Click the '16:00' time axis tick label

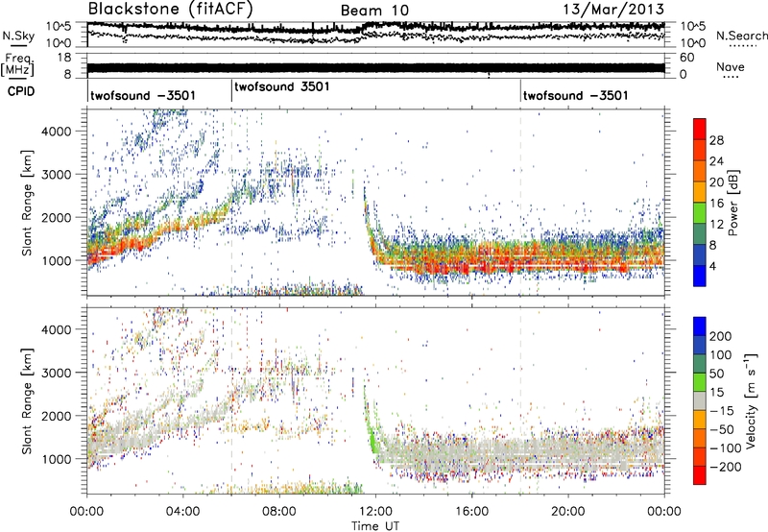pos(471,512)
